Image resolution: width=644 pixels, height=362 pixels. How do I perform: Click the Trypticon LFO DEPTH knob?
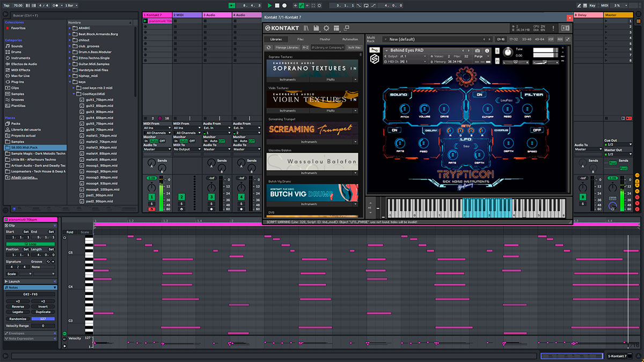pyautogui.click(x=478, y=155)
